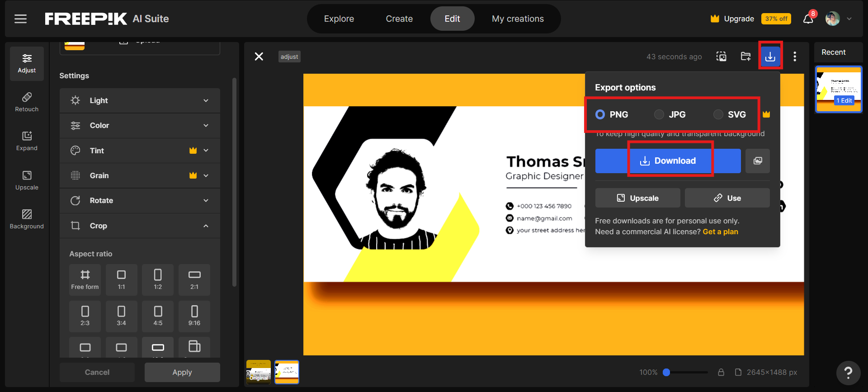
Task: Click the Use button
Action: 727,198
